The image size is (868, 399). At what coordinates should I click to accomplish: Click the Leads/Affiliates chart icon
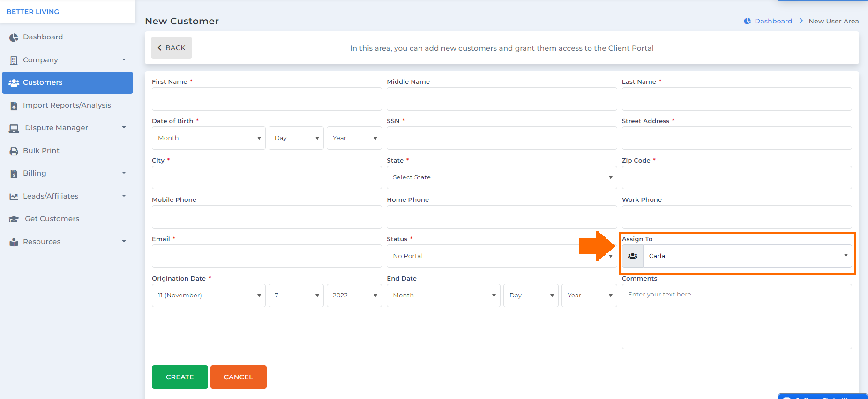(14, 197)
